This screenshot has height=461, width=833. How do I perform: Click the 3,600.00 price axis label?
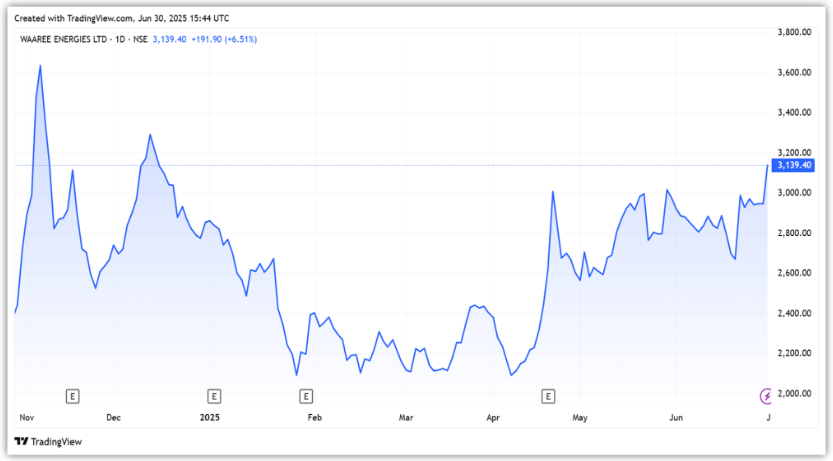793,73
